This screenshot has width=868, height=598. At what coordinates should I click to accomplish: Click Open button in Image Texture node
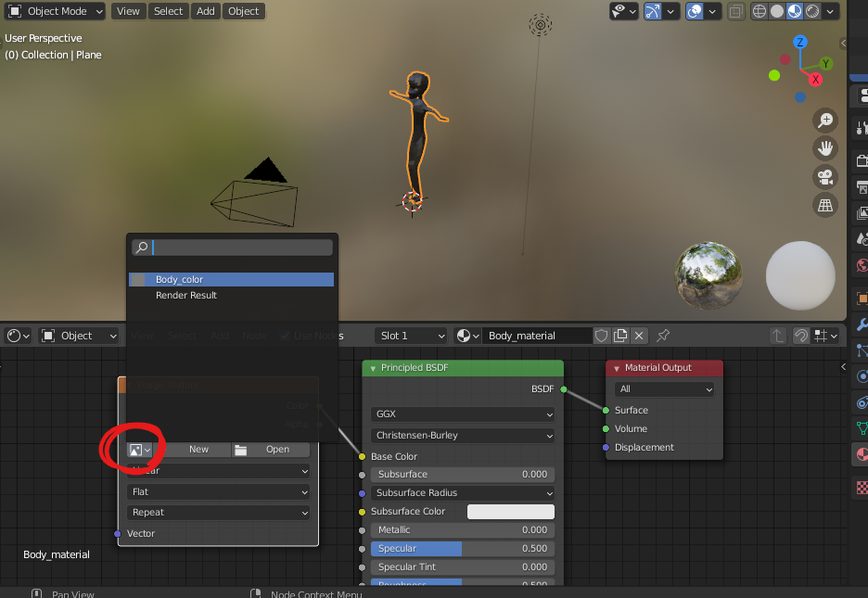pos(271,449)
